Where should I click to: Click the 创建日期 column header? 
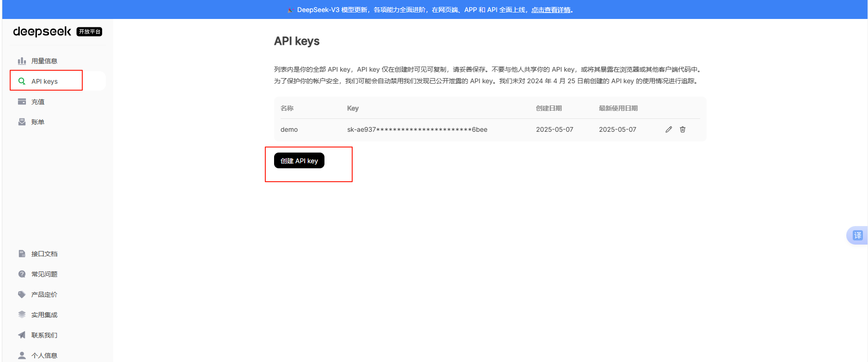(549, 108)
